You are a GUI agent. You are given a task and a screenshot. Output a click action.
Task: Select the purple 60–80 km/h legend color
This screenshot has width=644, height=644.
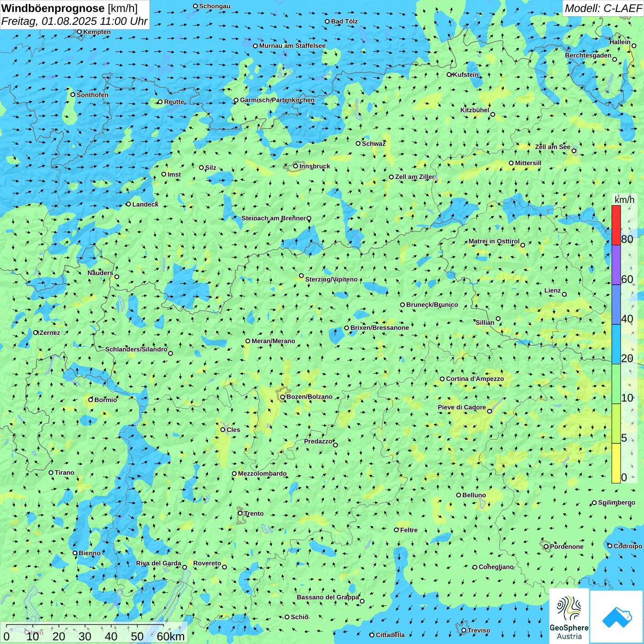point(616,265)
